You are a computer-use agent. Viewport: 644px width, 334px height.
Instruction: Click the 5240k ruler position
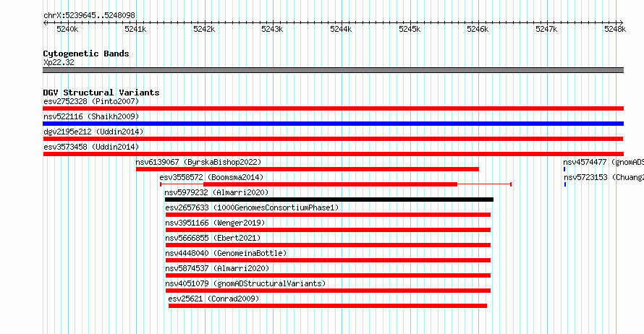coord(67,29)
